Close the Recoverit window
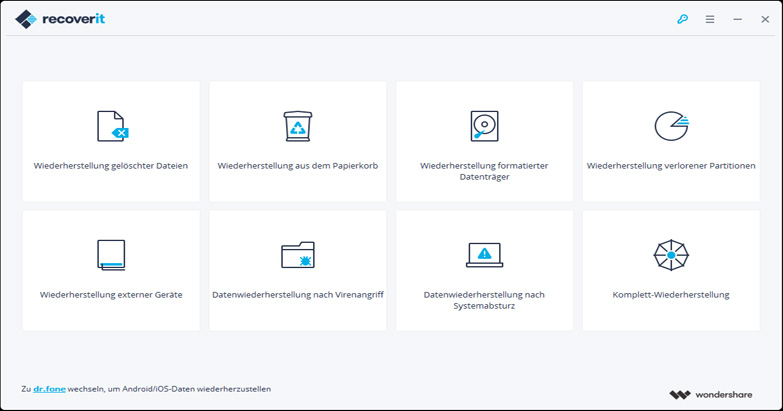This screenshot has width=783, height=411. pyautogui.click(x=765, y=19)
